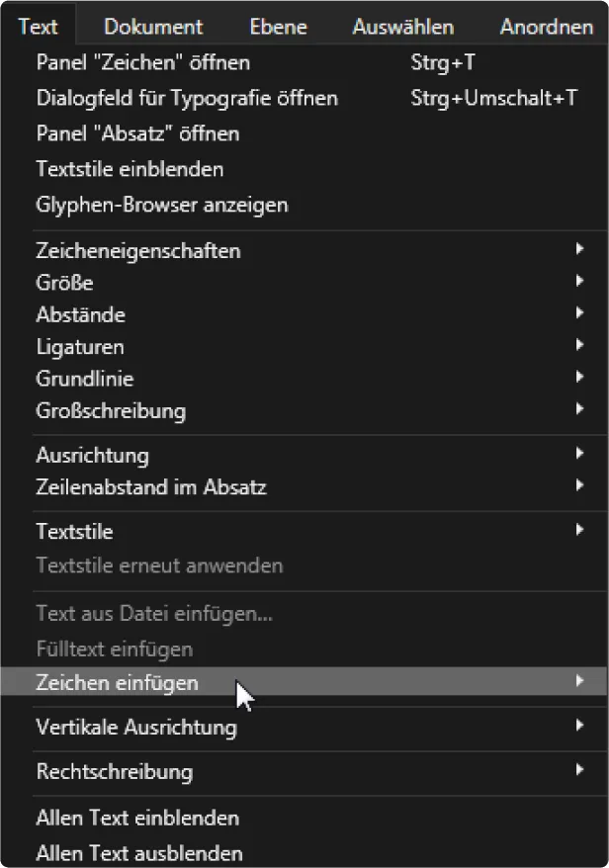Open the Ligaturen submenu

click(x=80, y=347)
